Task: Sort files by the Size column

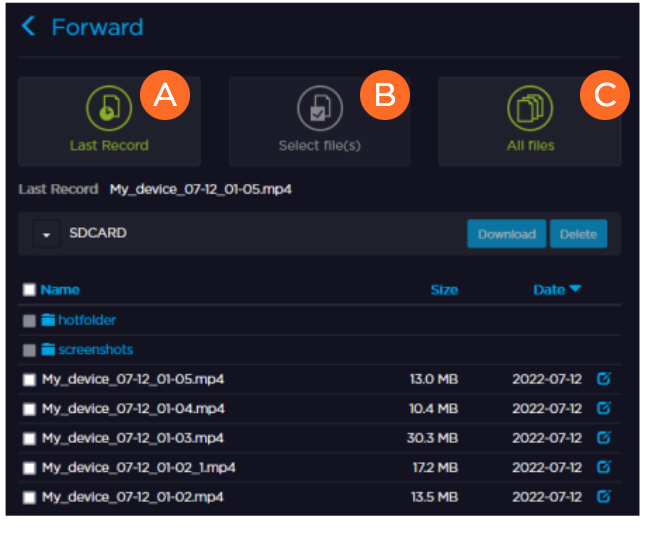Action: point(444,290)
